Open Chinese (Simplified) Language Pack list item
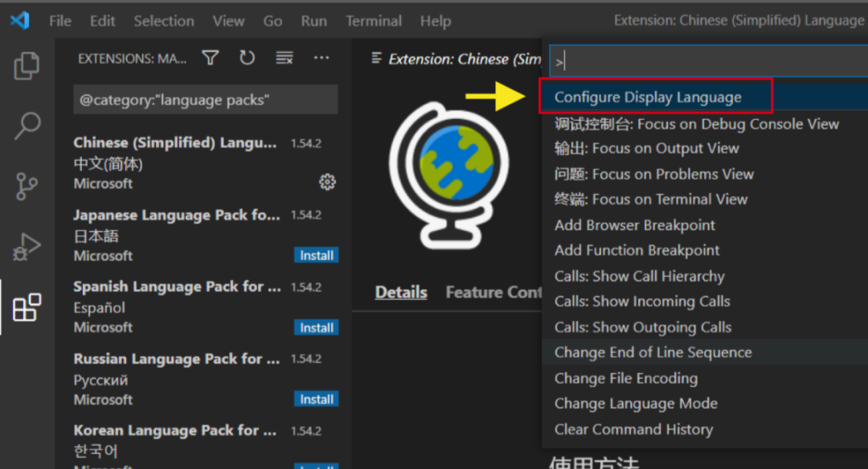The width and height of the screenshot is (868, 469). click(205, 163)
